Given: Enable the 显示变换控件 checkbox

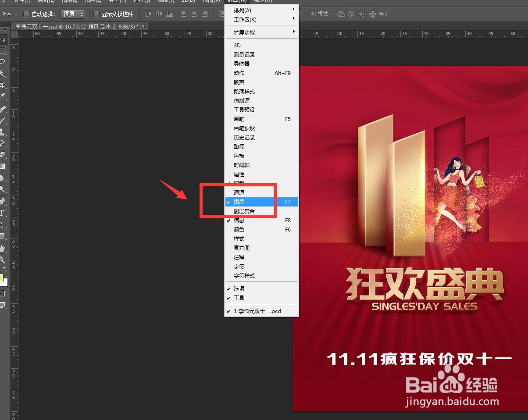Looking at the screenshot, I should [x=96, y=14].
